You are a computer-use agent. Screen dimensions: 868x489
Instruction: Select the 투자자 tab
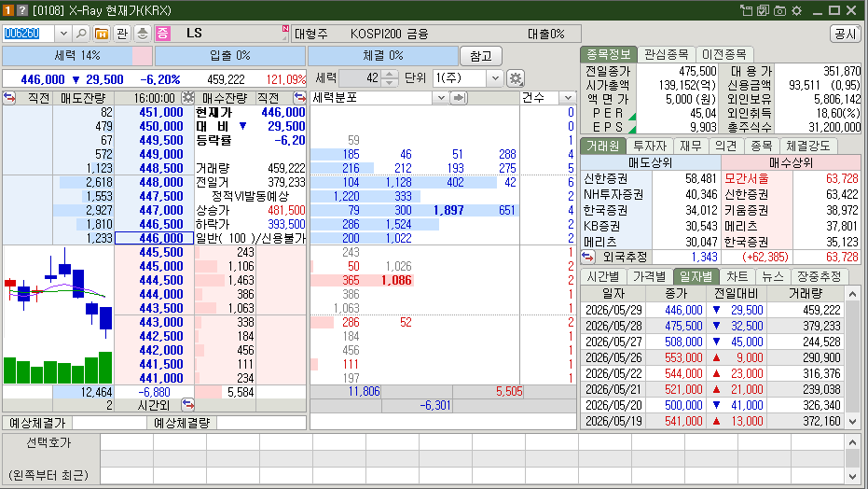click(x=649, y=146)
